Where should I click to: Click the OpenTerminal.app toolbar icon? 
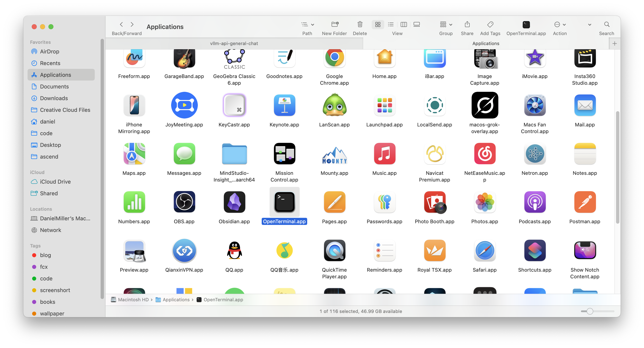click(526, 24)
